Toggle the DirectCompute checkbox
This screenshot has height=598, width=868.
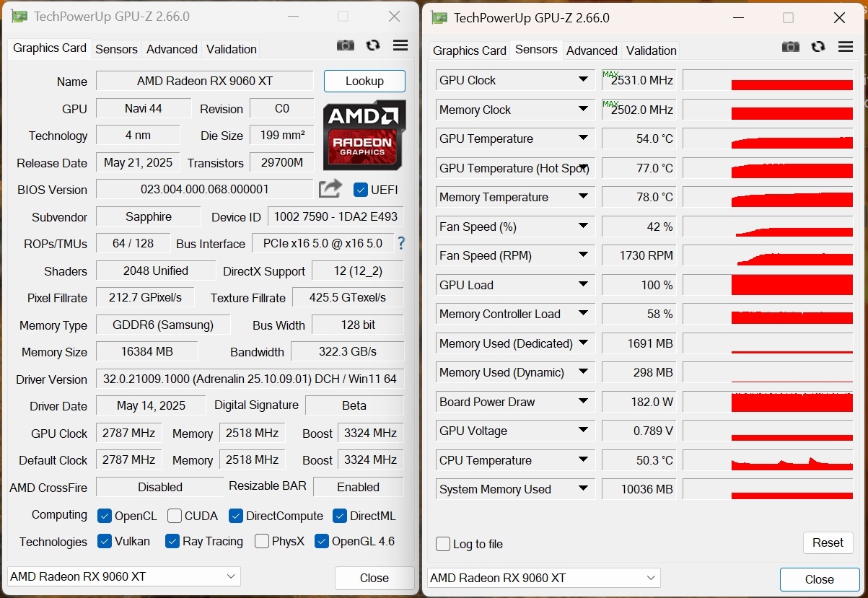[236, 516]
